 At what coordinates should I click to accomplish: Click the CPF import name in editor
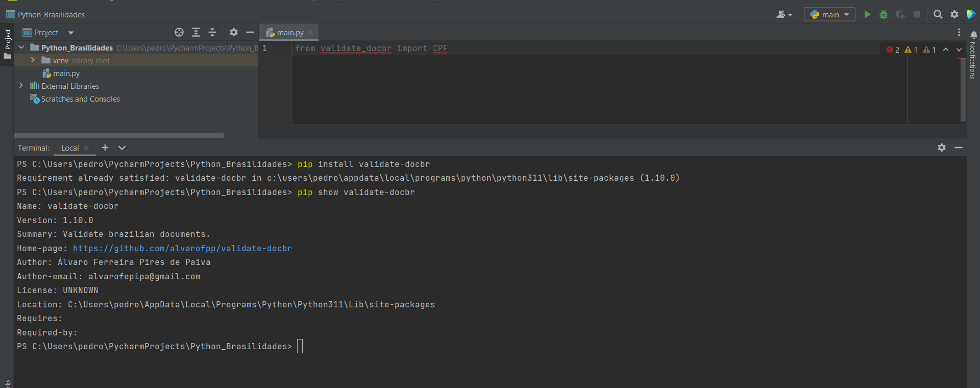440,48
